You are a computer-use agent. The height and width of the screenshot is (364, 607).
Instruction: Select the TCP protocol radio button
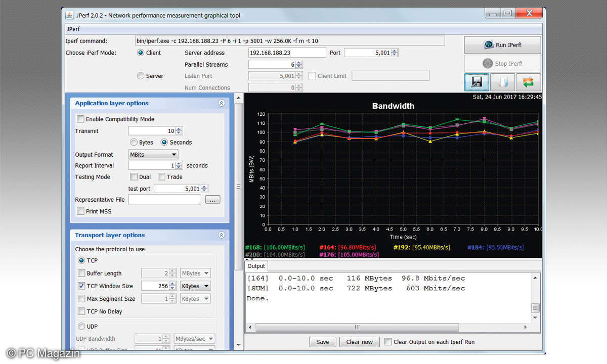coord(81,261)
